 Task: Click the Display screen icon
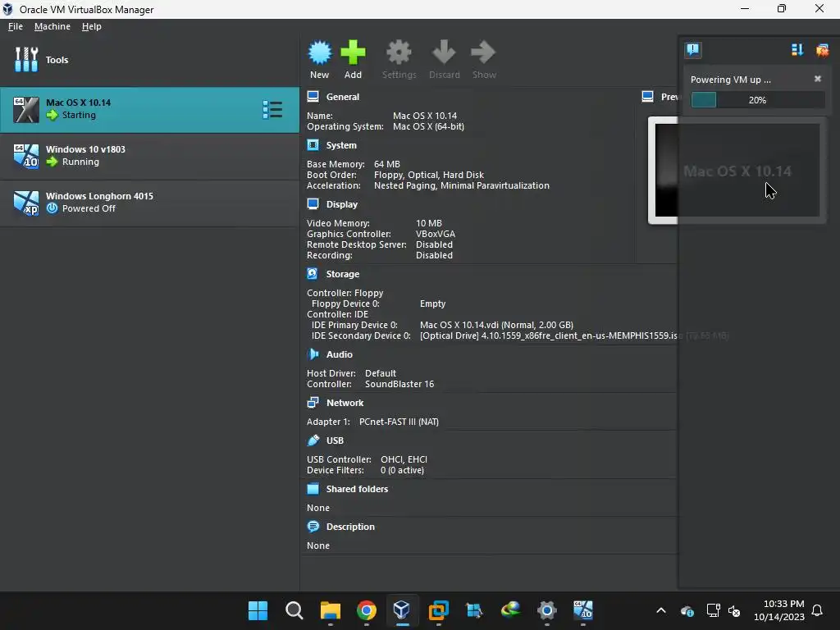pyautogui.click(x=313, y=203)
